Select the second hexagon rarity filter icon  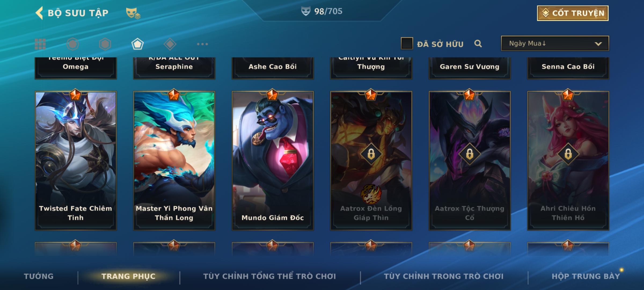click(105, 44)
